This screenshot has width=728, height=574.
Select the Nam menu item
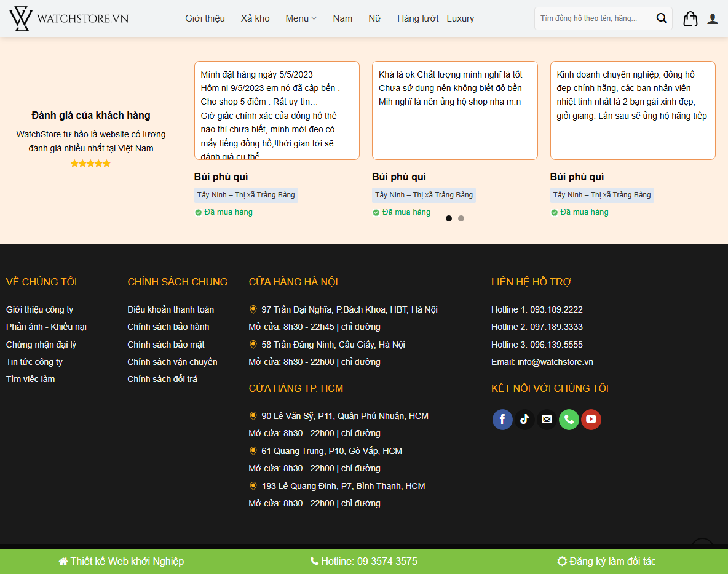(342, 18)
